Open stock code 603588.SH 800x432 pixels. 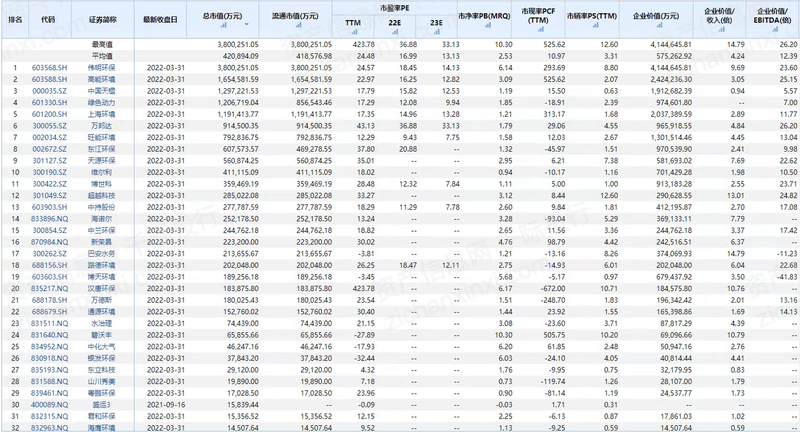(x=49, y=79)
